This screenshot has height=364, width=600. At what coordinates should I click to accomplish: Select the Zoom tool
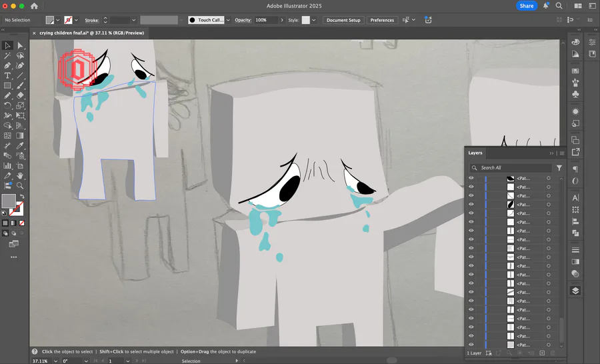20,185
